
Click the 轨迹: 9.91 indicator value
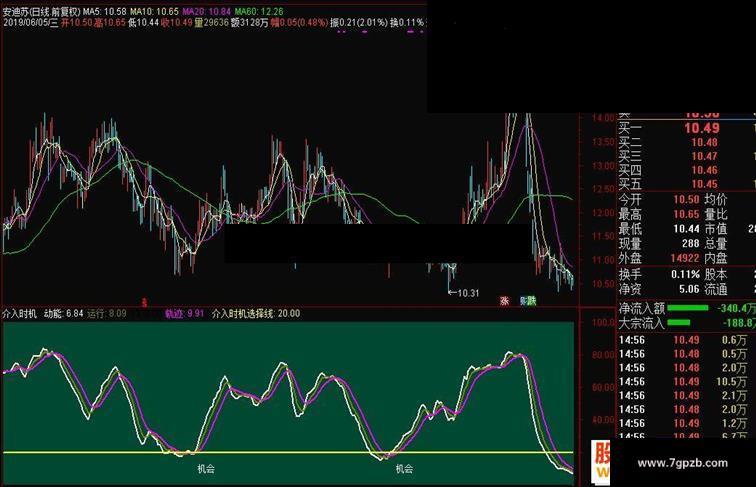coord(185,314)
